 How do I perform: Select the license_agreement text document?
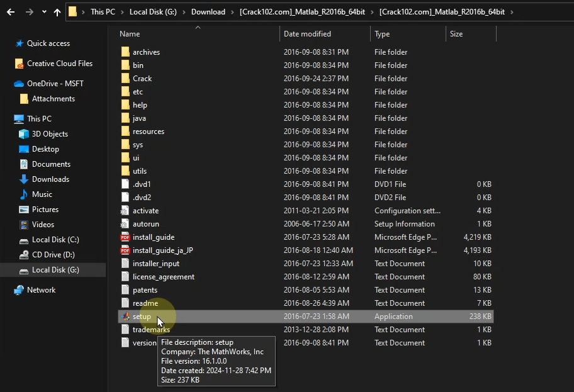[x=163, y=277]
